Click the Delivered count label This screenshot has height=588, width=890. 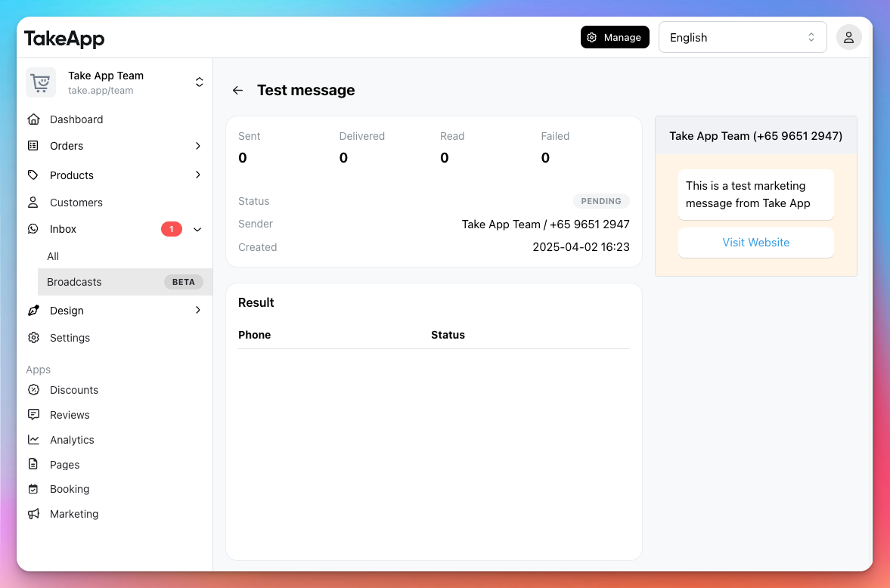pyautogui.click(x=362, y=136)
